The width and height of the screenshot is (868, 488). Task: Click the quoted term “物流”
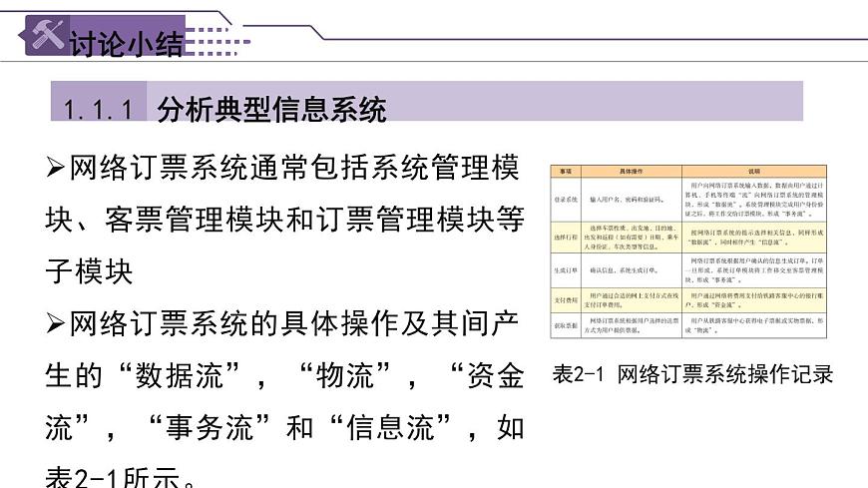click(x=345, y=375)
